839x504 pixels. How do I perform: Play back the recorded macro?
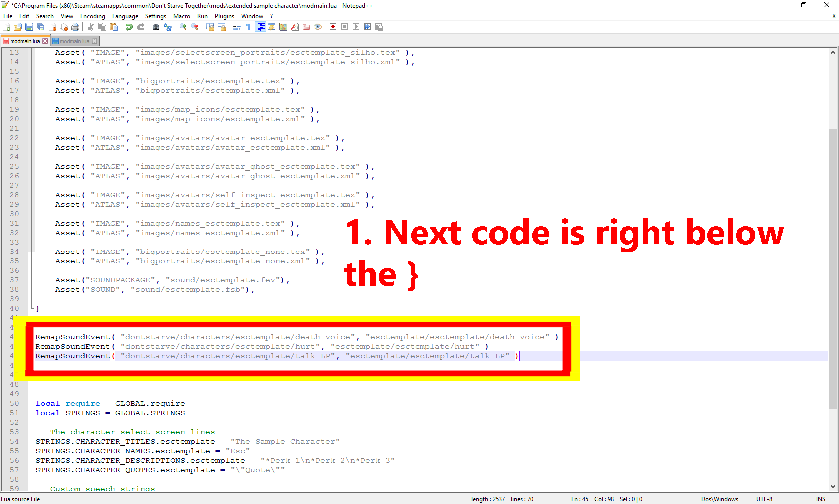(x=356, y=27)
